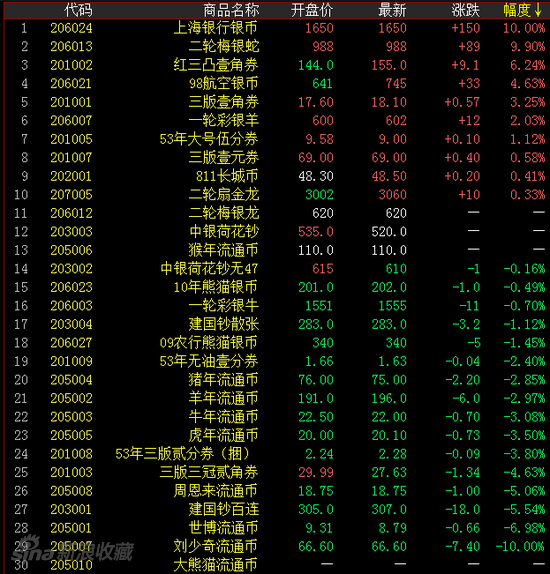Screen dimensions: 550x574
Task: Select the 中银荷花钞无47 row name
Action: (209, 269)
